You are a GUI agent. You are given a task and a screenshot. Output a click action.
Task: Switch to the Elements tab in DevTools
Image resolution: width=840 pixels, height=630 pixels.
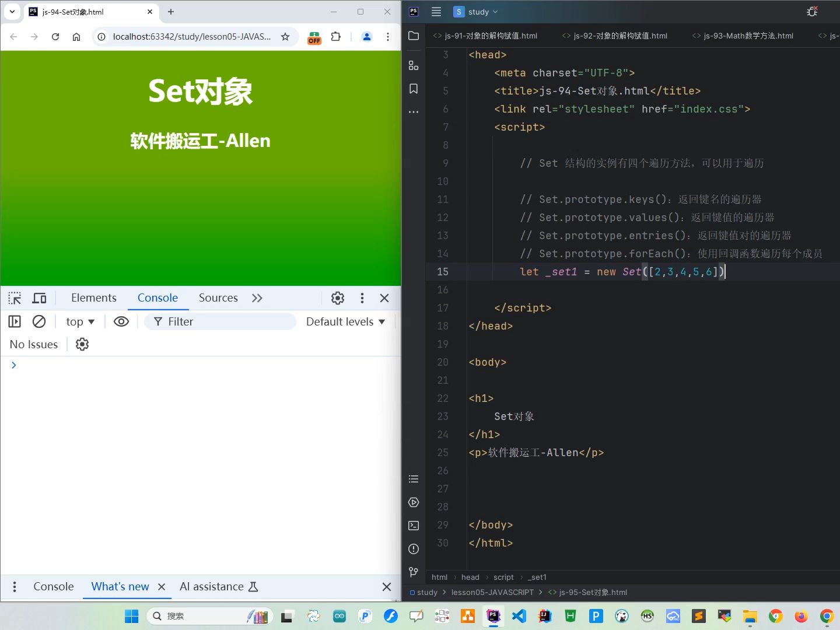94,298
